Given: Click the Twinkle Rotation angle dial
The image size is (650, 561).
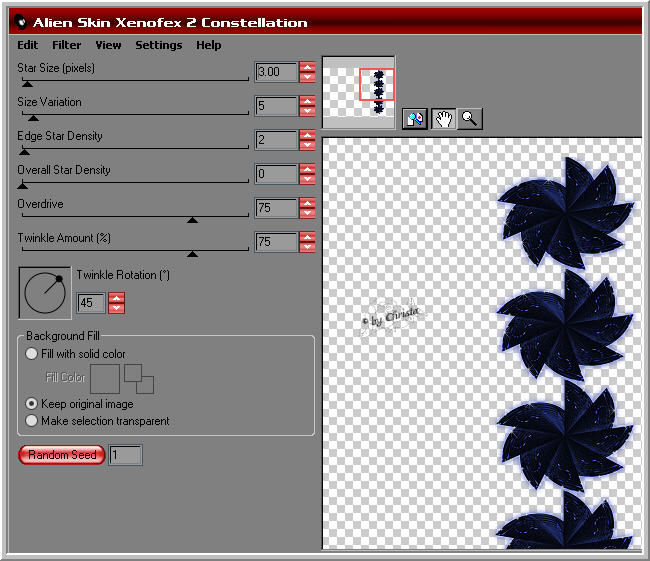Looking at the screenshot, I should coord(45,293).
